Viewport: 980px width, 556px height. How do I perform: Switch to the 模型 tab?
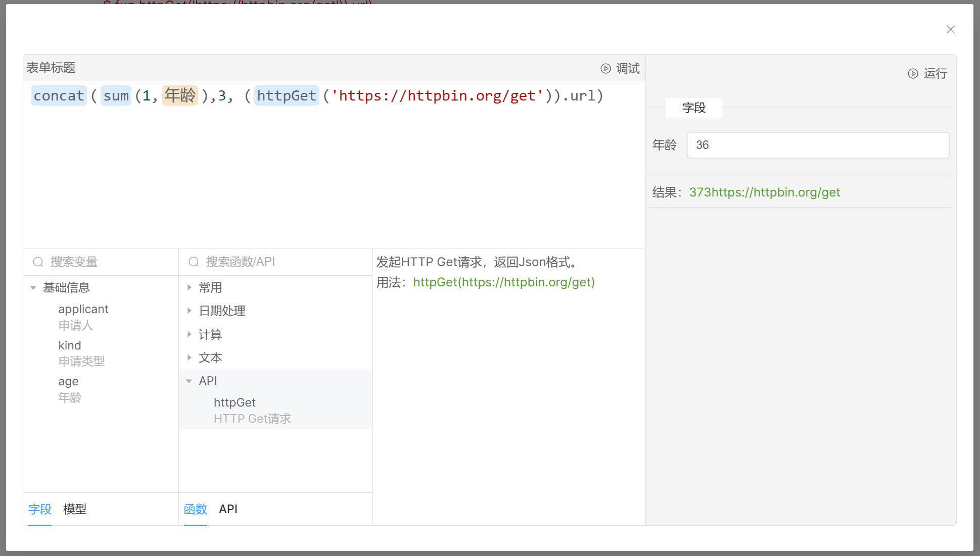pos(75,509)
